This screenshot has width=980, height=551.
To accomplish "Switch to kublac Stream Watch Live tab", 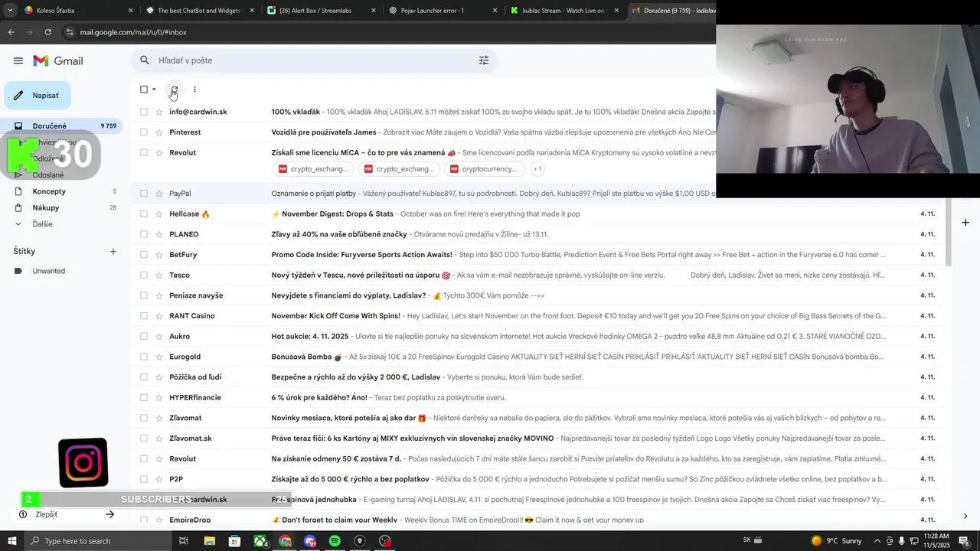I will point(563,11).
